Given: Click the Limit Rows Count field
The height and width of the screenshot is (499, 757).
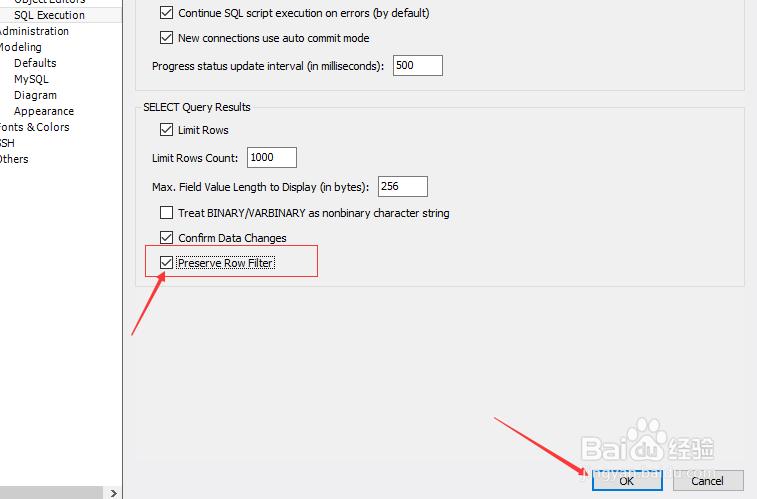Looking at the screenshot, I should pyautogui.click(x=272, y=158).
